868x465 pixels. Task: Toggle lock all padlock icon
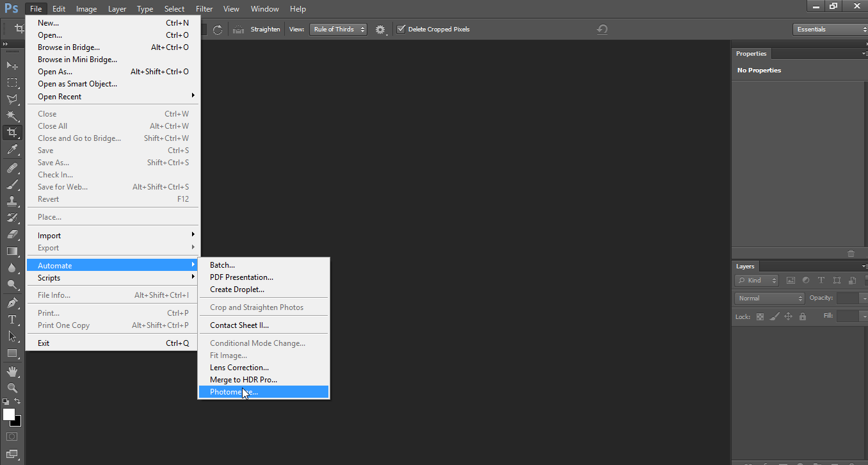(x=803, y=316)
